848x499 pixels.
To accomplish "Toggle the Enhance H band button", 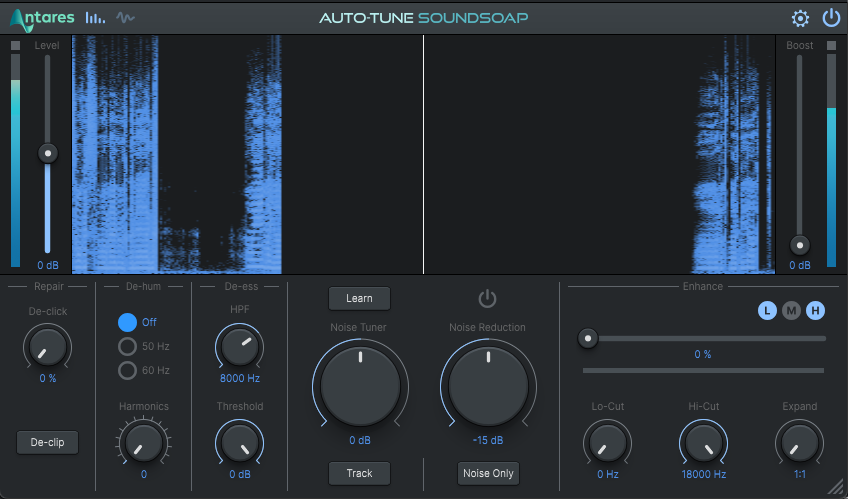I will [816, 310].
